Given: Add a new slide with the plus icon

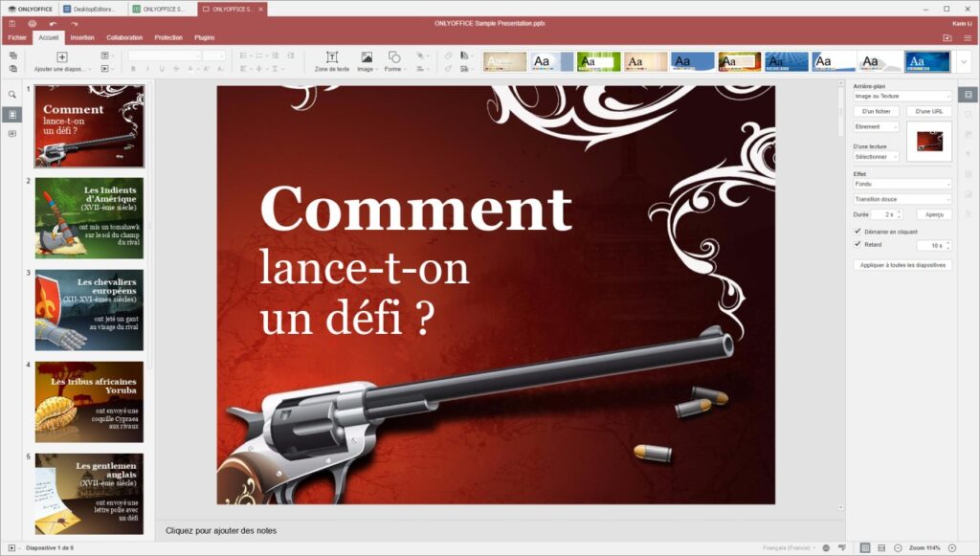Looking at the screenshot, I should pyautogui.click(x=62, y=56).
